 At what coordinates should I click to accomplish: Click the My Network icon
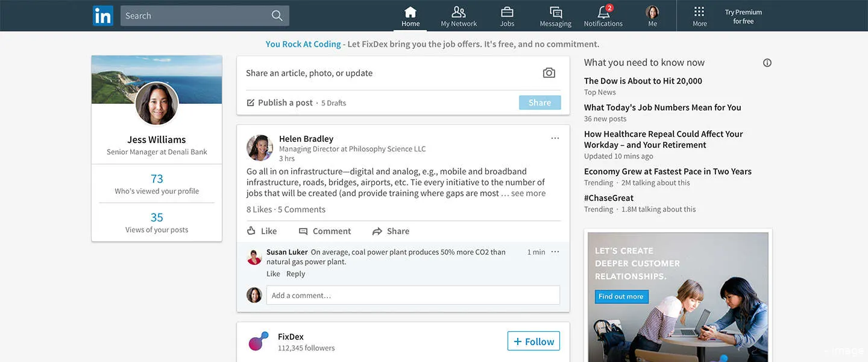point(459,12)
